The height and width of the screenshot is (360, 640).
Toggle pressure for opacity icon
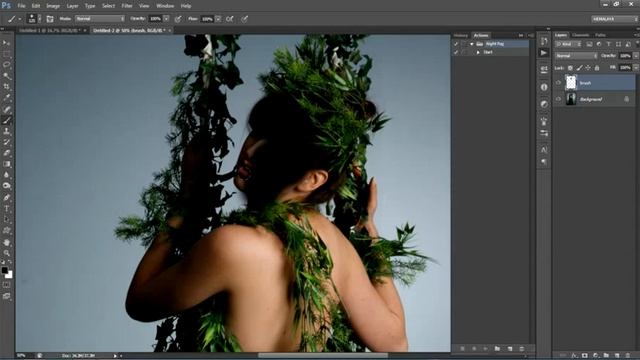pos(178,19)
